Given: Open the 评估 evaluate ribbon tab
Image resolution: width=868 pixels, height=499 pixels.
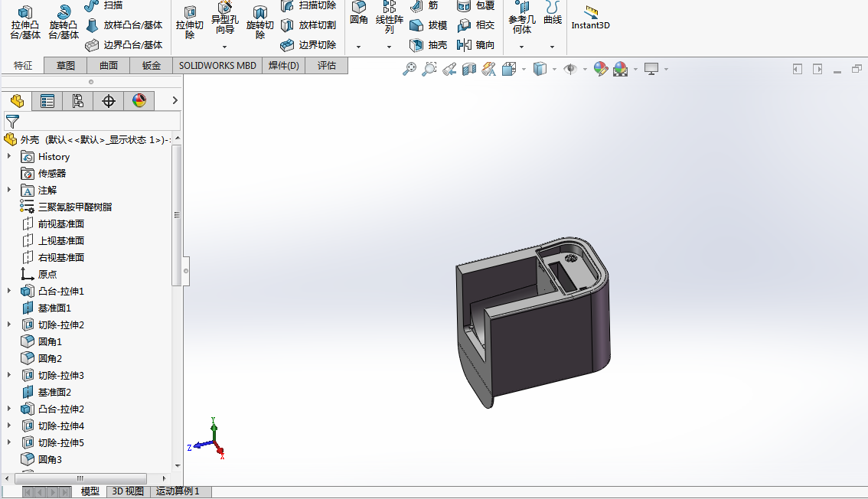Looking at the screenshot, I should [327, 65].
